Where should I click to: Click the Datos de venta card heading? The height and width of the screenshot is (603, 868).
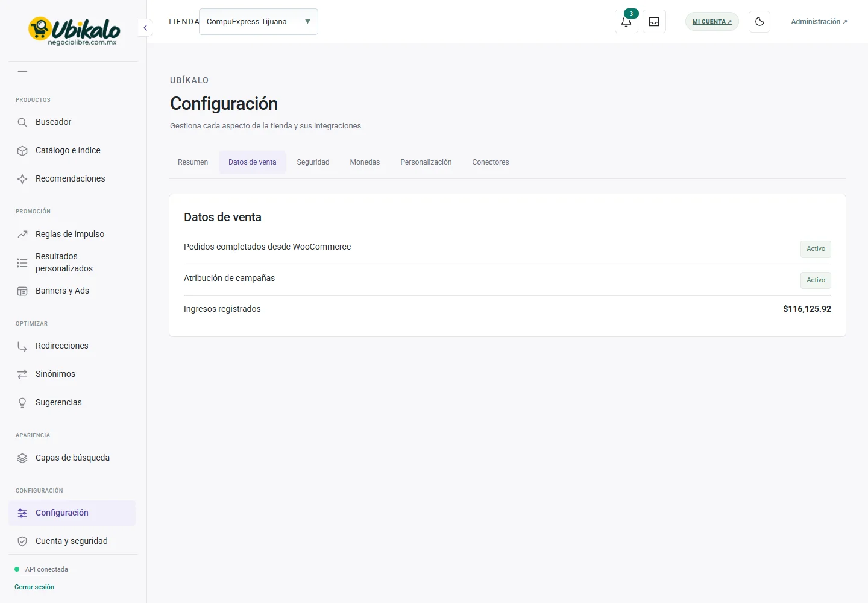[x=222, y=217]
